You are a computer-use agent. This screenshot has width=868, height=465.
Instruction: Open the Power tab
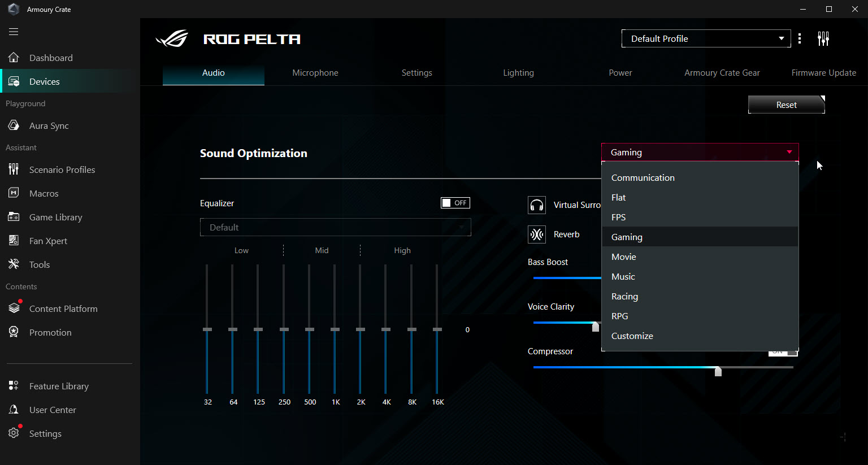click(620, 73)
